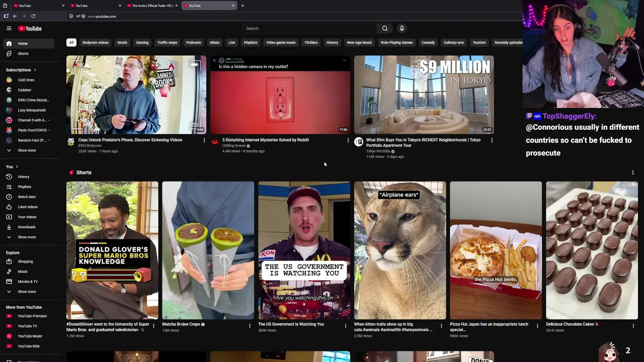Switch to The Invite trailer browser tab
The image size is (644, 362).
pyautogui.click(x=152, y=6)
